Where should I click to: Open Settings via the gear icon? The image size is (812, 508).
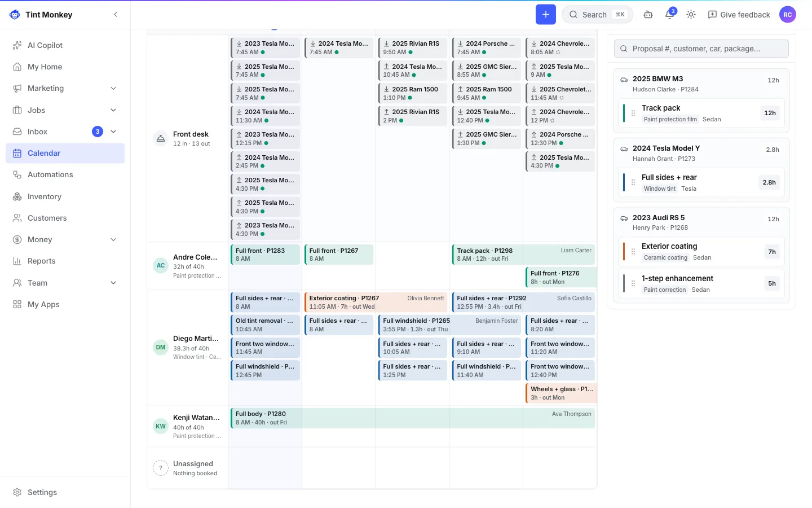(17, 492)
